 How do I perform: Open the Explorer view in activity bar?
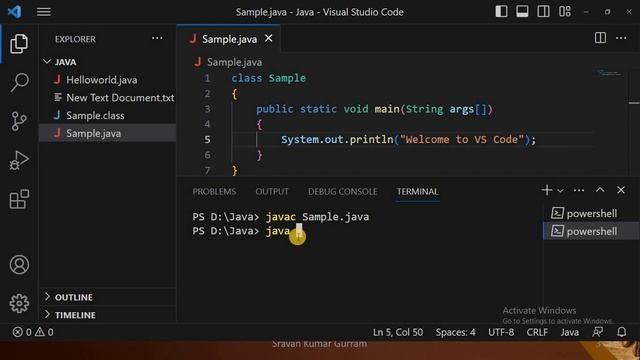[19, 44]
